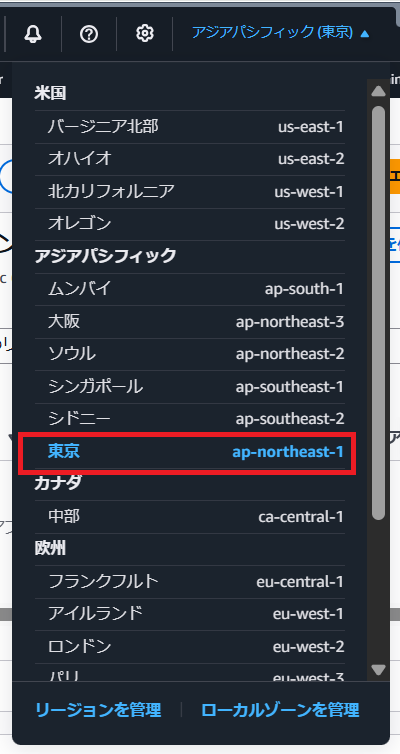Pick アイルランド eu-west-1 region

point(189,614)
